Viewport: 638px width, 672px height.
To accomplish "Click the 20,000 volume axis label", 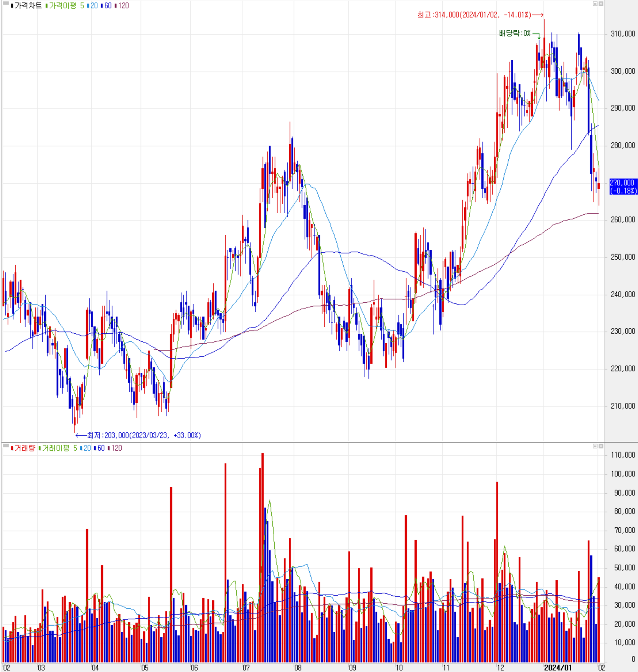I will pos(625,624).
